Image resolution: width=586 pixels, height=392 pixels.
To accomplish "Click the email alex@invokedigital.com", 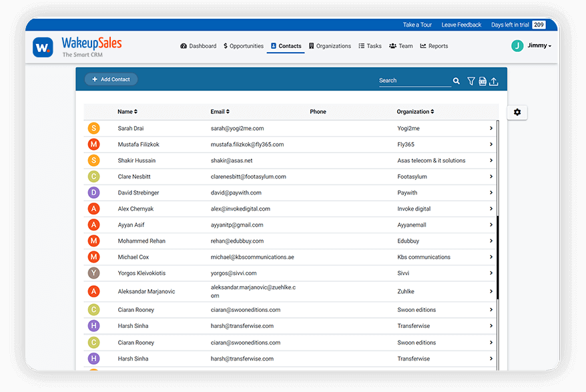I will [240, 209].
